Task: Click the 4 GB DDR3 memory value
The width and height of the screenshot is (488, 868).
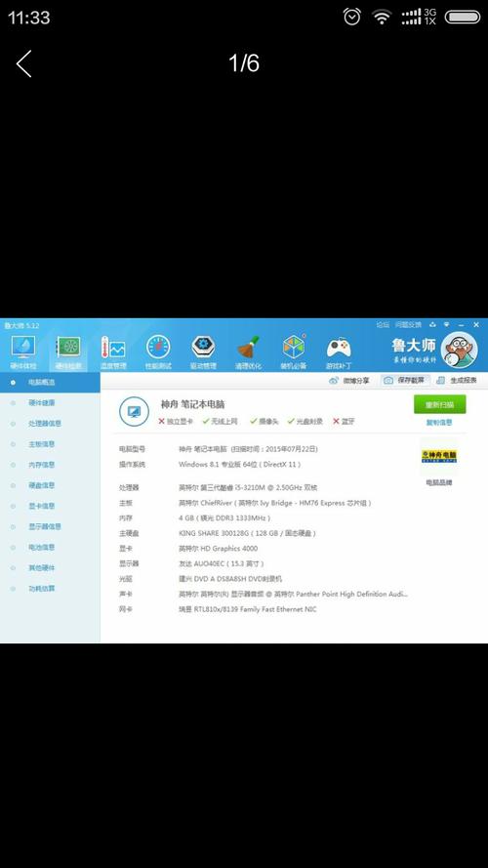Action: [224, 518]
